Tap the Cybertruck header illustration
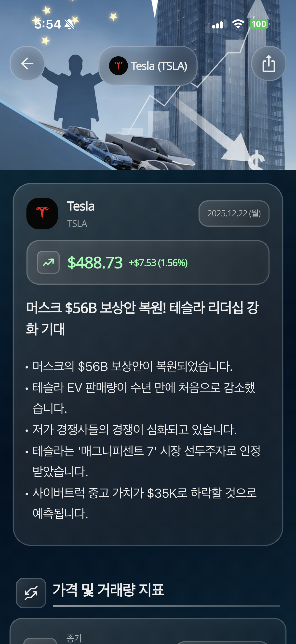The image size is (296, 644). tap(150, 150)
